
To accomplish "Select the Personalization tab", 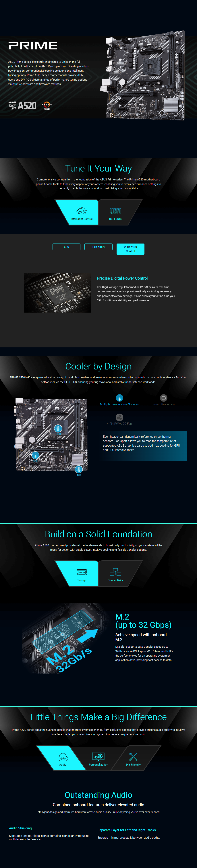I will (x=98, y=758).
